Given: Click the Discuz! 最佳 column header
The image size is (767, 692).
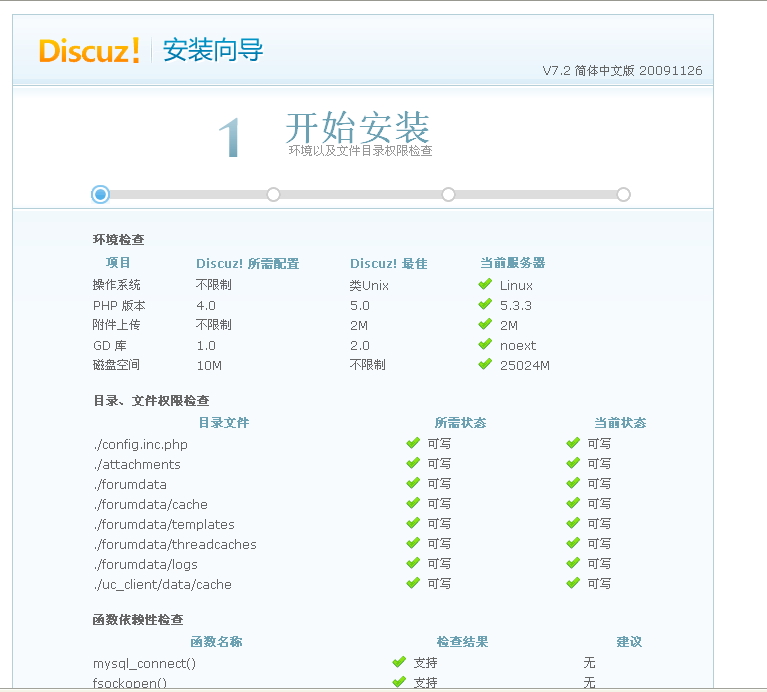Looking at the screenshot, I should [388, 264].
